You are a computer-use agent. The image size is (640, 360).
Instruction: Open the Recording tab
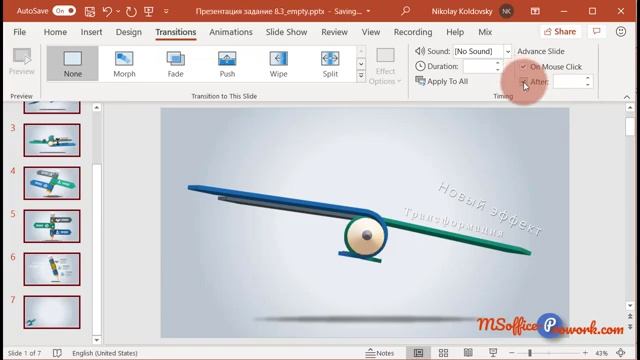tap(413, 32)
